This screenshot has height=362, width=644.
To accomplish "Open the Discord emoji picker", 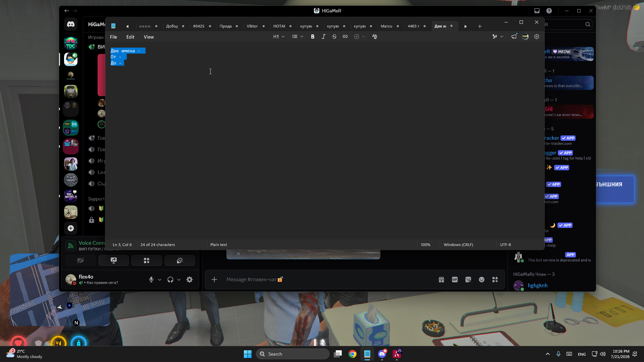I will click(482, 280).
